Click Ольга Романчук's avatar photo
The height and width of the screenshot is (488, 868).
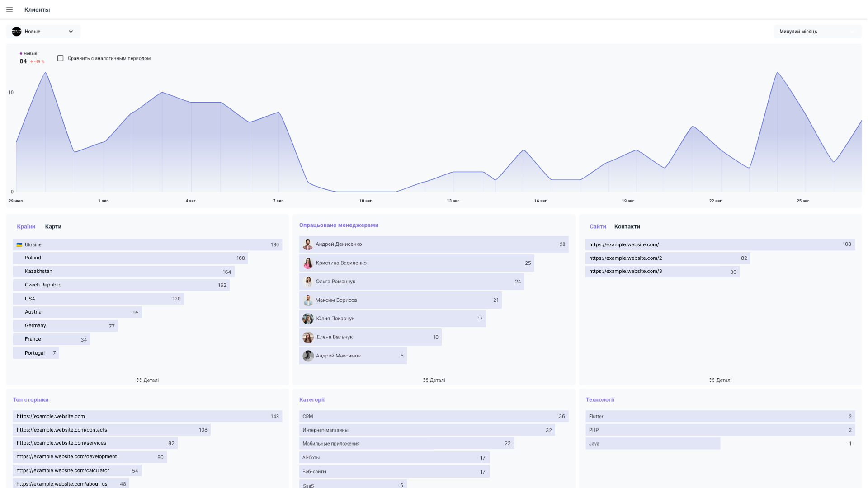308,281
